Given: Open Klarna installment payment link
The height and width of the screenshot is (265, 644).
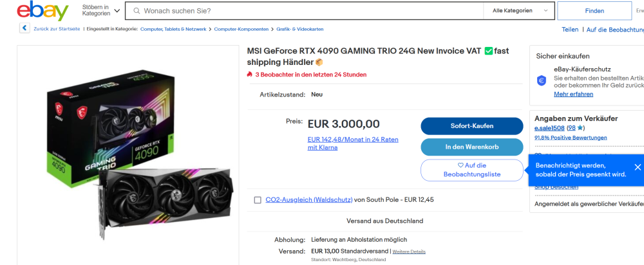Looking at the screenshot, I should click(353, 143).
